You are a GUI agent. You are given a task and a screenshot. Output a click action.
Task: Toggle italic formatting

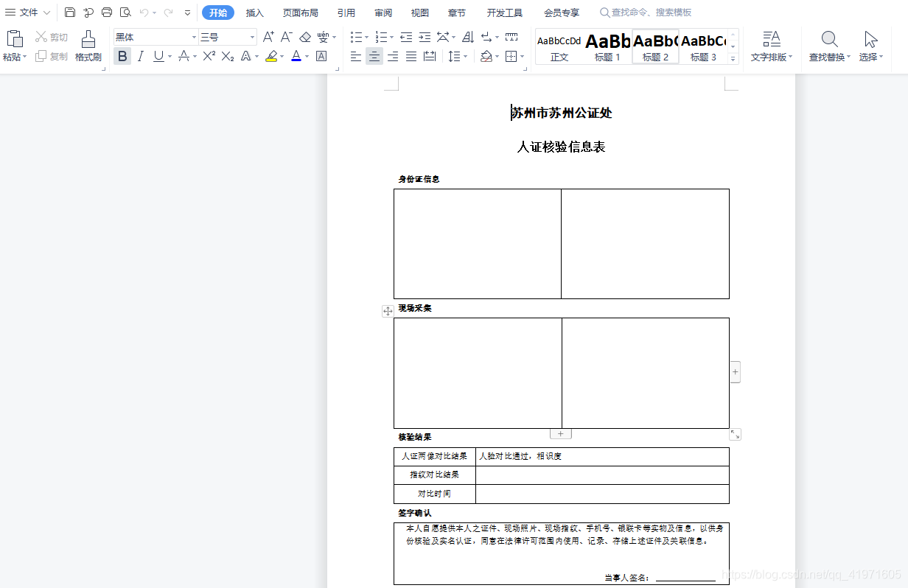point(140,55)
